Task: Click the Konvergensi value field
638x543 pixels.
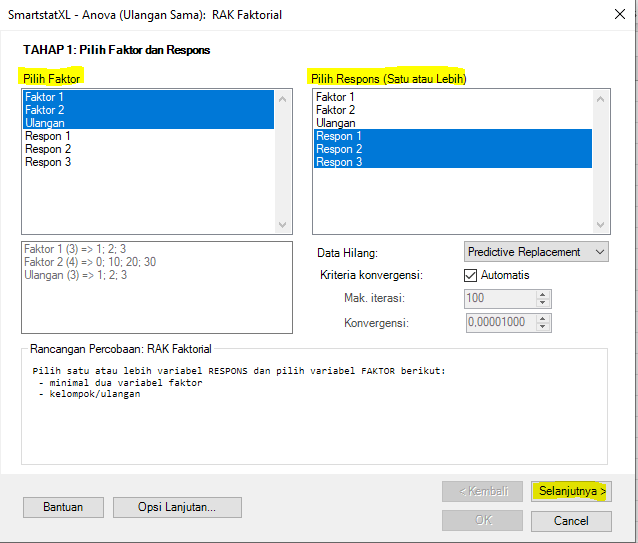Action: pos(499,323)
